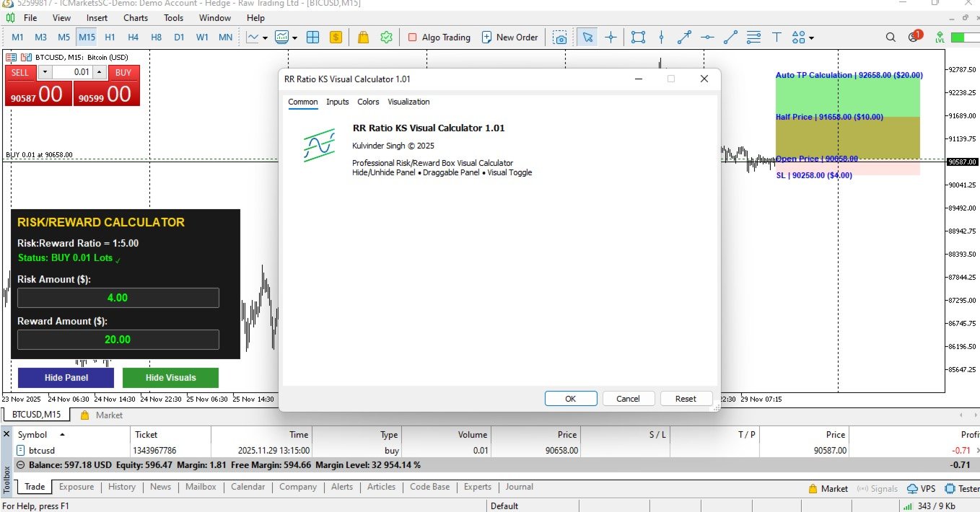Click the tile windows grid icon
This screenshot has height=512, width=980.
click(x=312, y=37)
